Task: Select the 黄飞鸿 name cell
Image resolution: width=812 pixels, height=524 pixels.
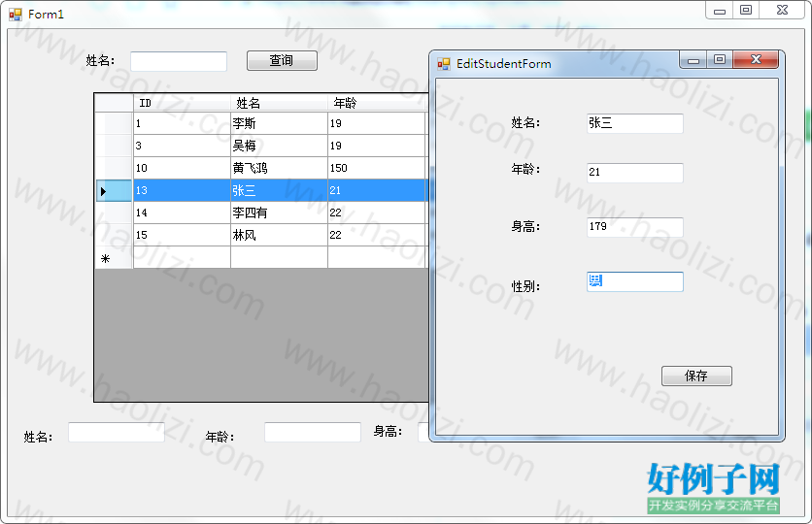Action: point(279,168)
